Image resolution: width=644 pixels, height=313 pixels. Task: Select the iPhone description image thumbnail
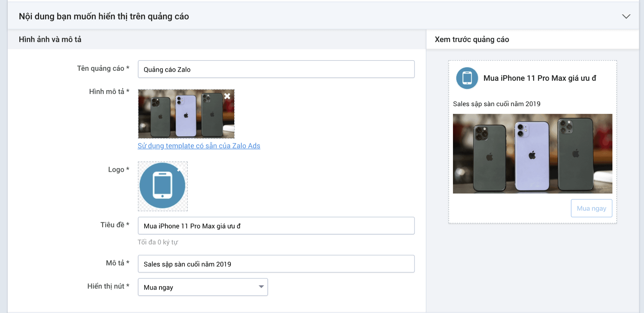point(186,114)
